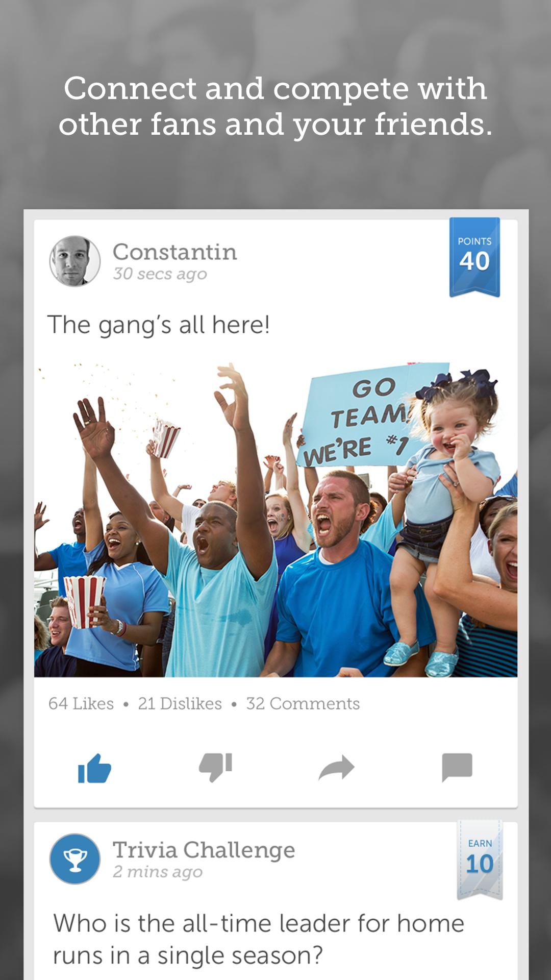Open Constantin's profile avatar

tap(75, 261)
